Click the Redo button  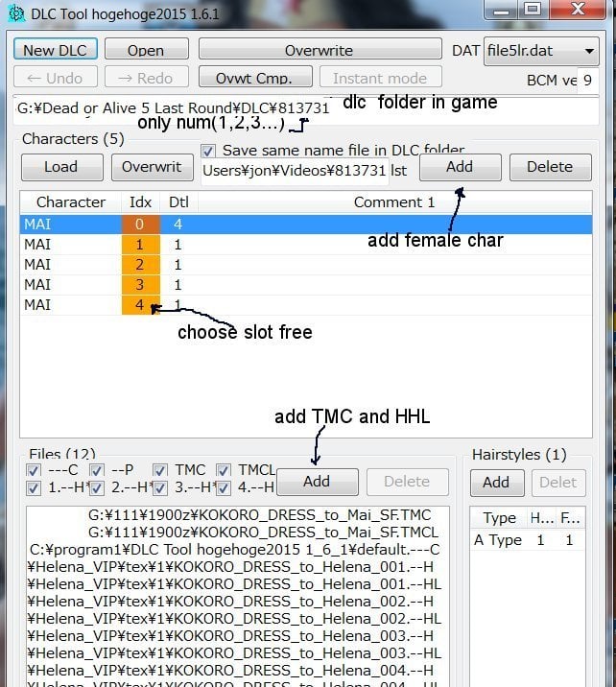[x=147, y=78]
